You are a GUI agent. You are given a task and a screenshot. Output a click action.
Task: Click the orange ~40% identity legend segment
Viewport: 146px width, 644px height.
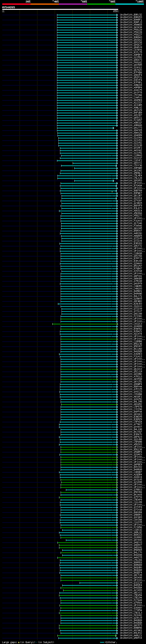coord(45,4)
